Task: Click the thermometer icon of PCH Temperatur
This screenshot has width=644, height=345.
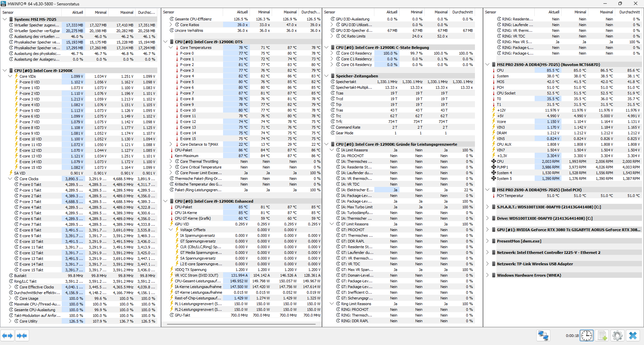Action: 493,196
